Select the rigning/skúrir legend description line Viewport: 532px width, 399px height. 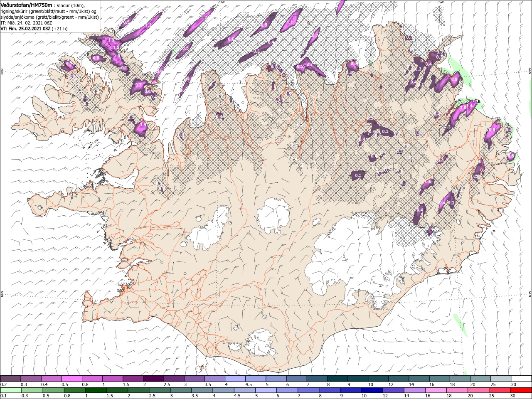coord(49,11)
